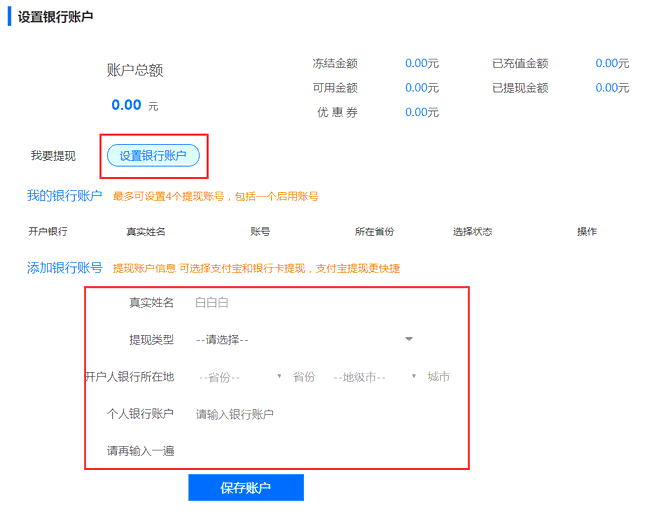Click the 开户银行 column header
Viewport: 652px width, 512px height.
tap(48, 232)
